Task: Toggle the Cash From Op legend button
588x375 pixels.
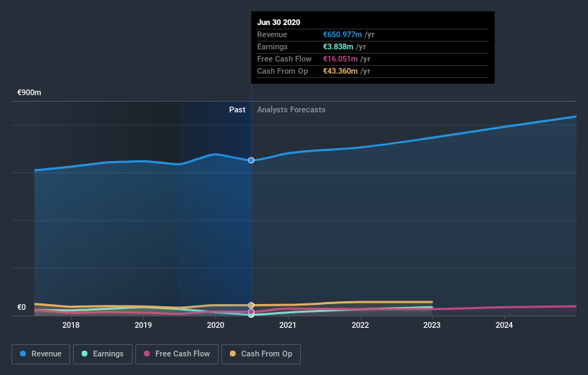Action: click(x=261, y=354)
